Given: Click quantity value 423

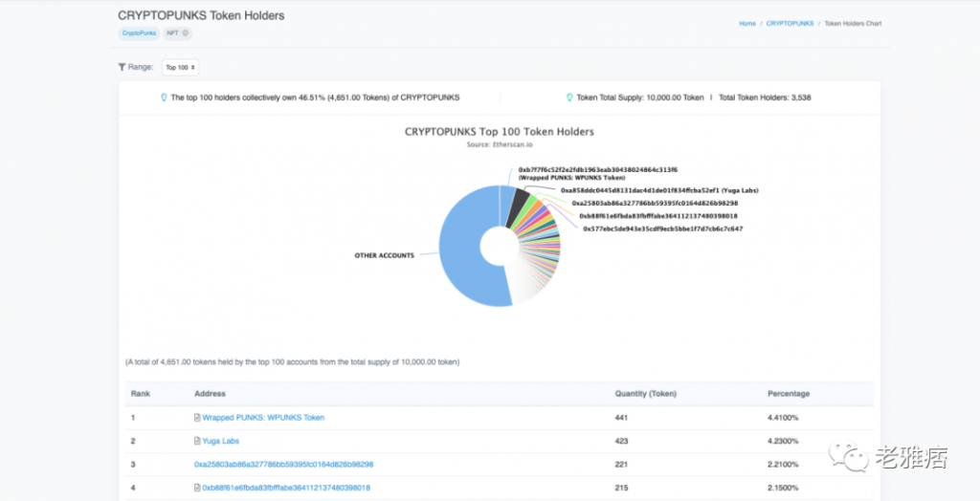Looking at the screenshot, I should click(x=621, y=441).
